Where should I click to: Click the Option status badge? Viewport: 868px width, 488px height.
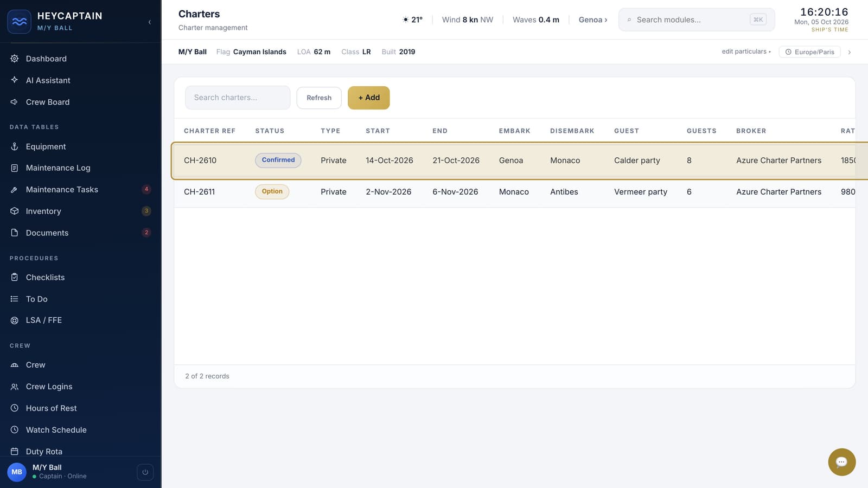[272, 191]
